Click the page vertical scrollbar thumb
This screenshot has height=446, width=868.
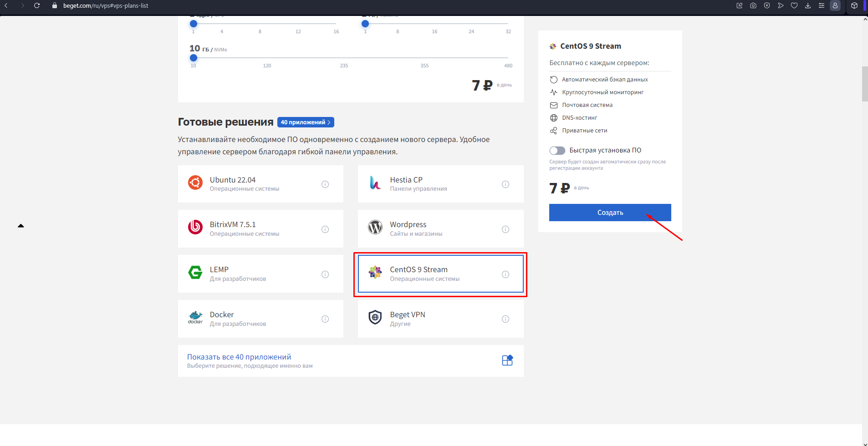coord(865,84)
